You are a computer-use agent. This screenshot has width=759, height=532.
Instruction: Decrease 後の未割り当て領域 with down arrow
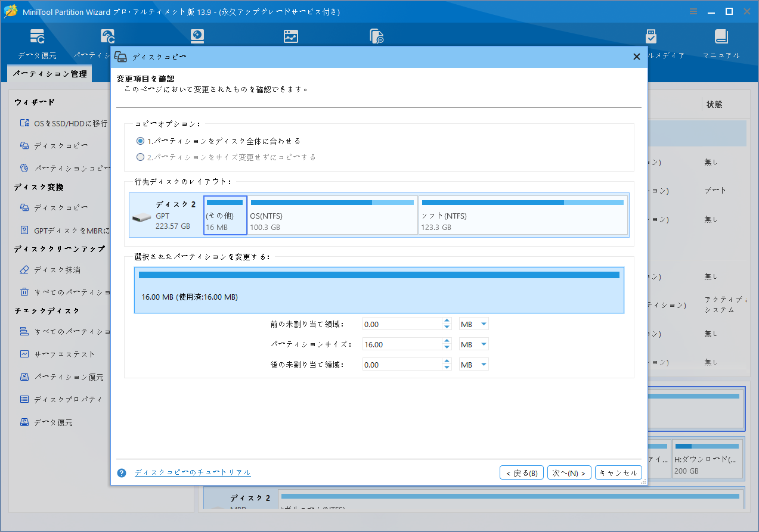tap(447, 368)
